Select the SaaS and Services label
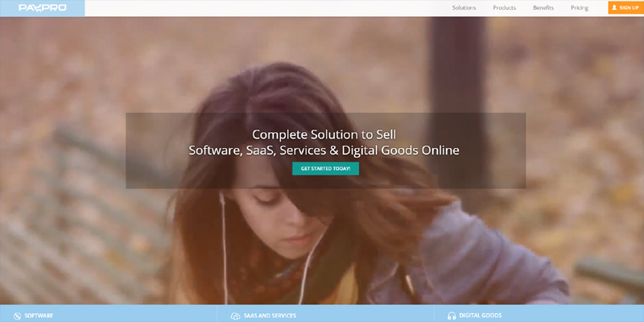644x322 pixels. pyautogui.click(x=270, y=316)
